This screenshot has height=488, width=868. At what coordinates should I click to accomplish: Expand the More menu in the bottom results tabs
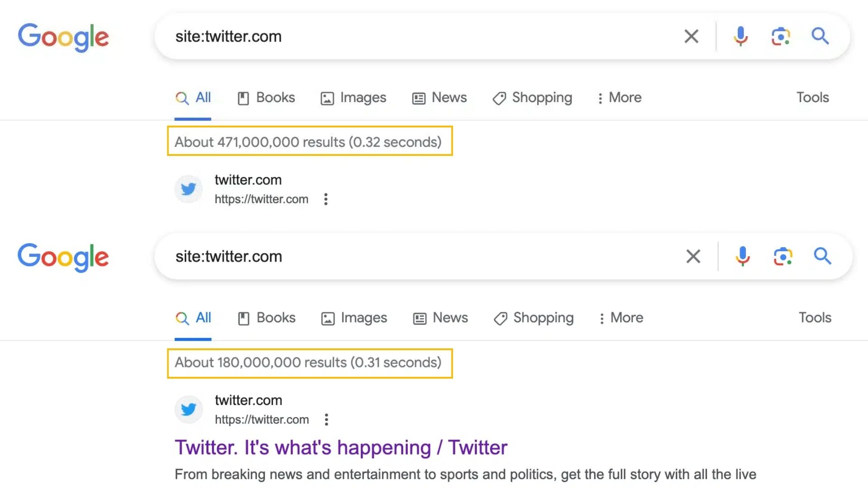click(x=621, y=318)
